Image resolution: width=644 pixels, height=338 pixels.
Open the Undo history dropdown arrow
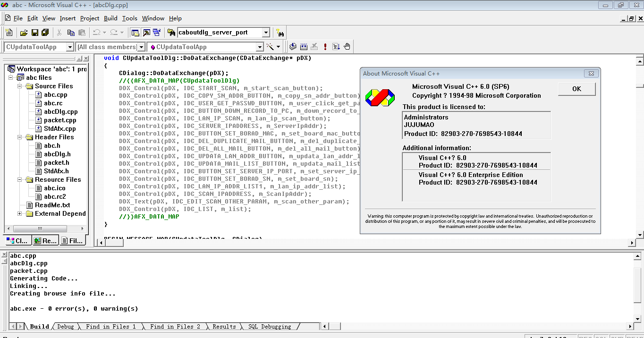point(104,33)
